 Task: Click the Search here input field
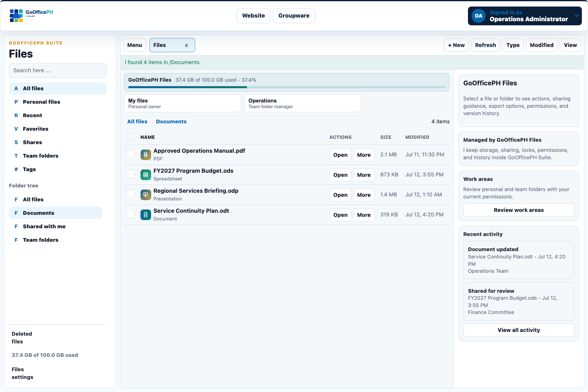tap(58, 71)
